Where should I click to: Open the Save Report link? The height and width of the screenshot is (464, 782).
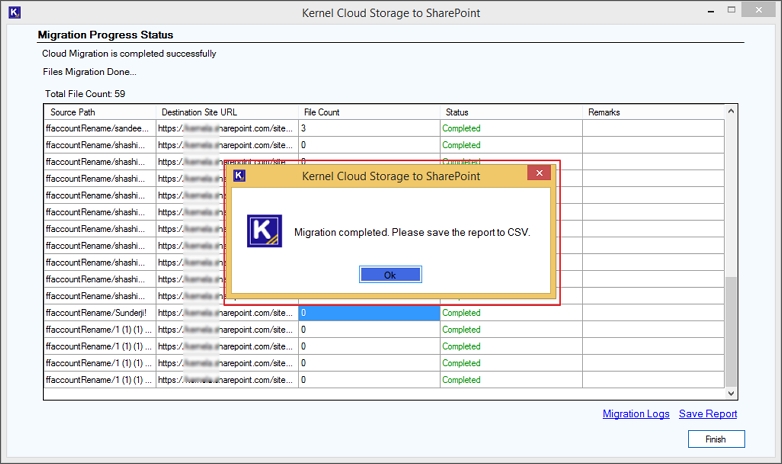[708, 414]
